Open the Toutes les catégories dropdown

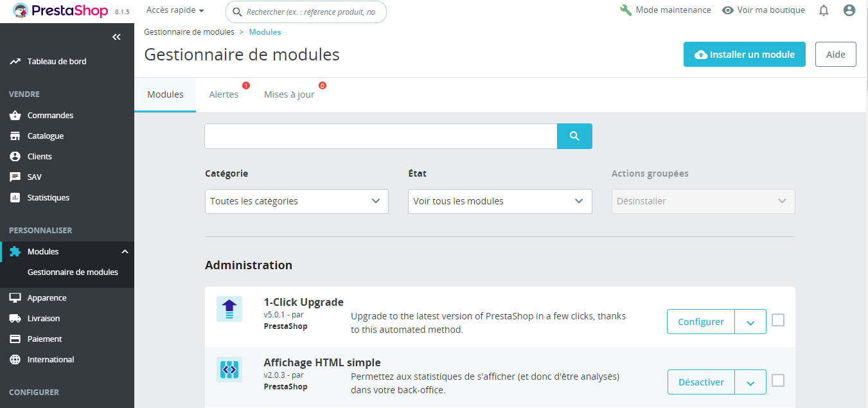click(x=297, y=201)
